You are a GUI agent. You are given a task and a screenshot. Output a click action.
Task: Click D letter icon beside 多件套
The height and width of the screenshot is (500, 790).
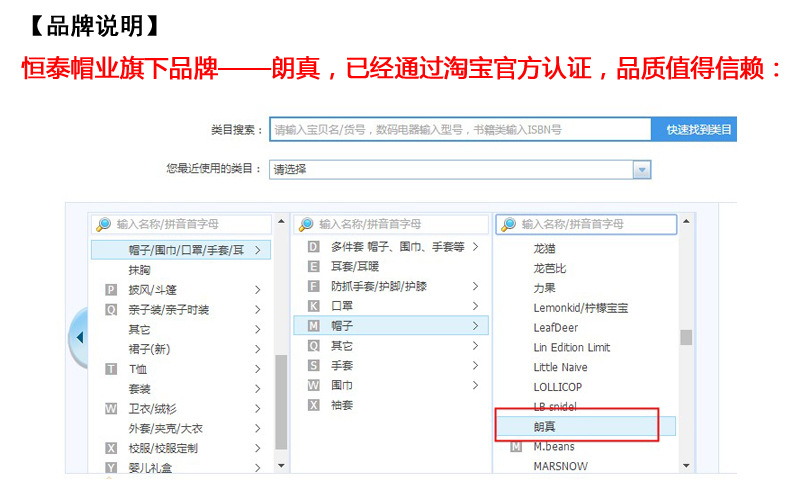[x=313, y=247]
